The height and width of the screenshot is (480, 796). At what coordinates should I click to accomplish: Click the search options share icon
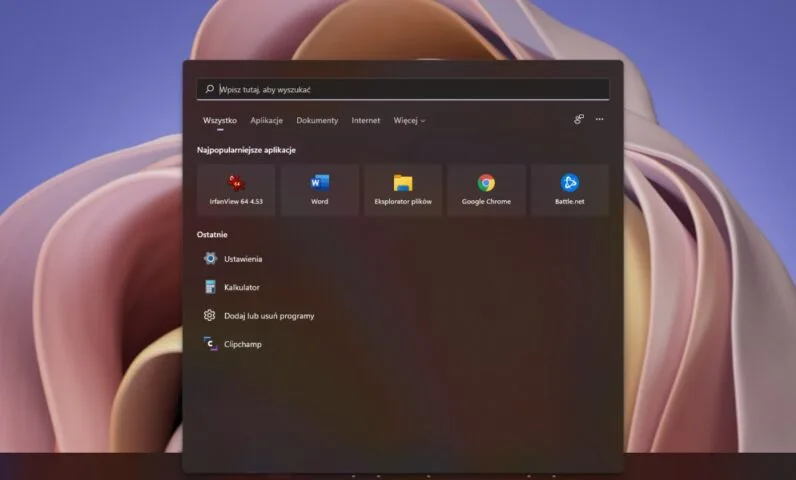(579, 119)
